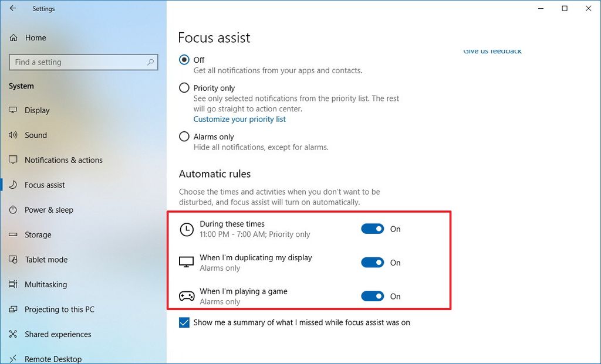Click inside the Find a setting search box

point(83,62)
